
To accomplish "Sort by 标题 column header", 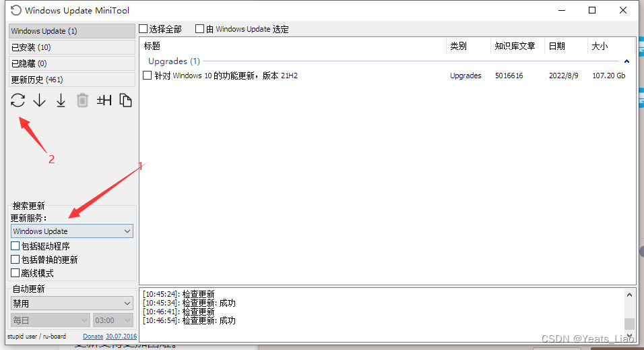I will tap(293, 46).
